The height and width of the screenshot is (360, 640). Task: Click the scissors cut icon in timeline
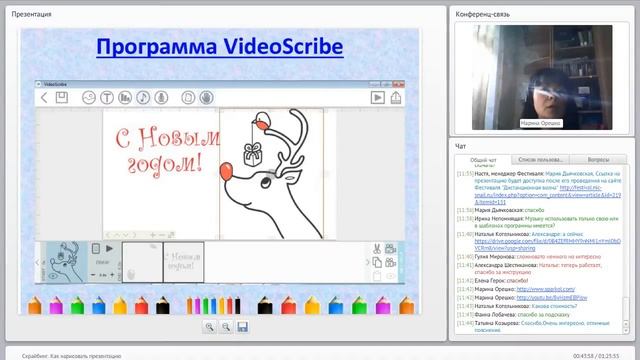377,249
